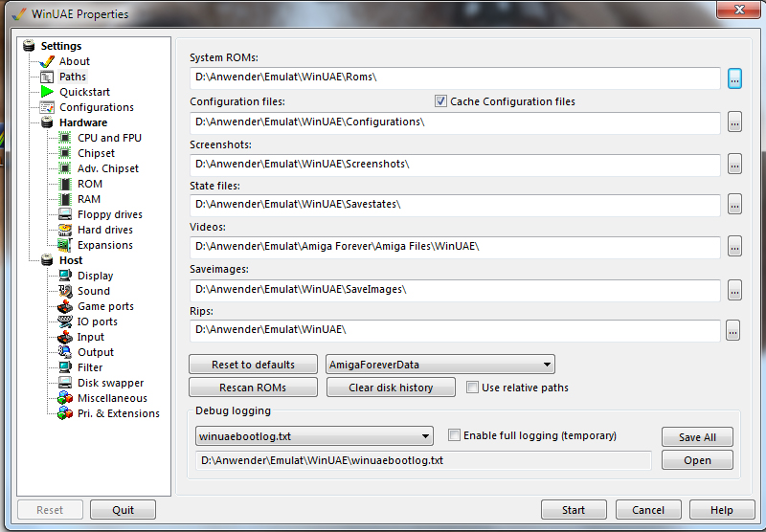This screenshot has width=766, height=532.
Task: Click the Sound speaker icon
Action: (65, 291)
